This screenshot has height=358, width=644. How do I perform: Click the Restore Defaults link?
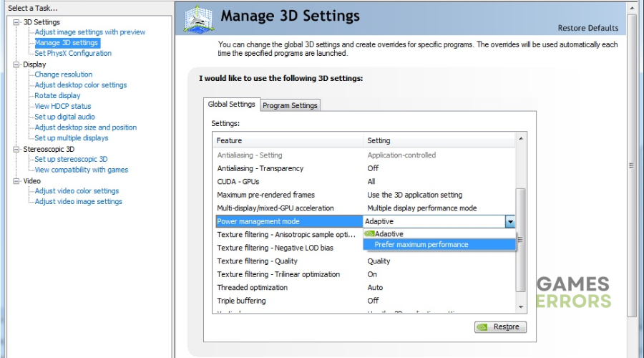point(587,28)
